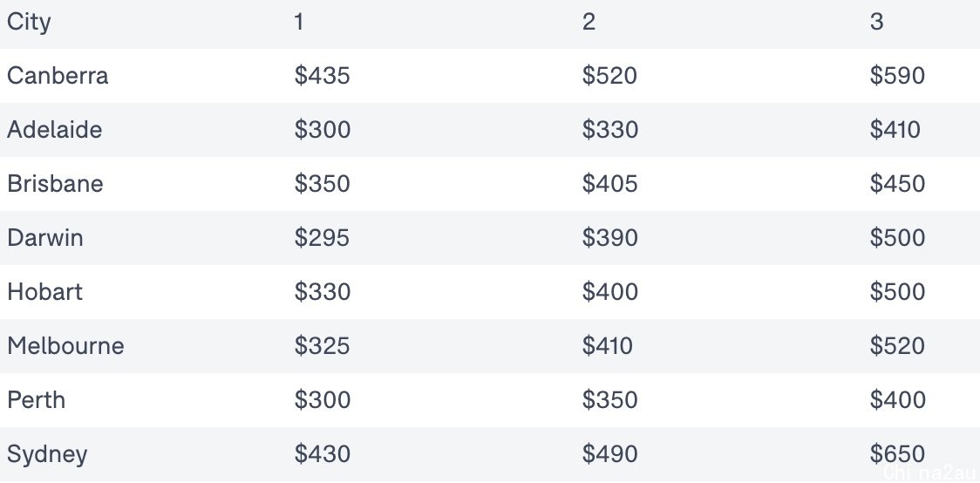
Task: Click Darwin's $295 price cell
Action: (x=322, y=238)
